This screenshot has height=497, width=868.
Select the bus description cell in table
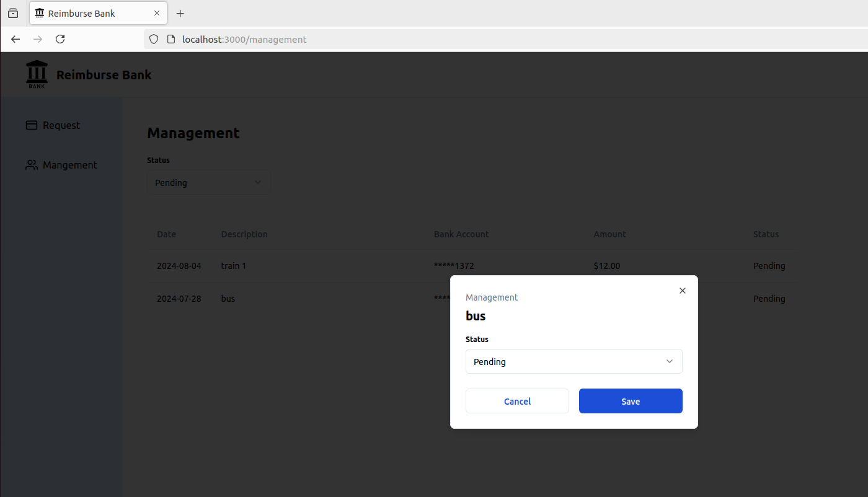228,299
